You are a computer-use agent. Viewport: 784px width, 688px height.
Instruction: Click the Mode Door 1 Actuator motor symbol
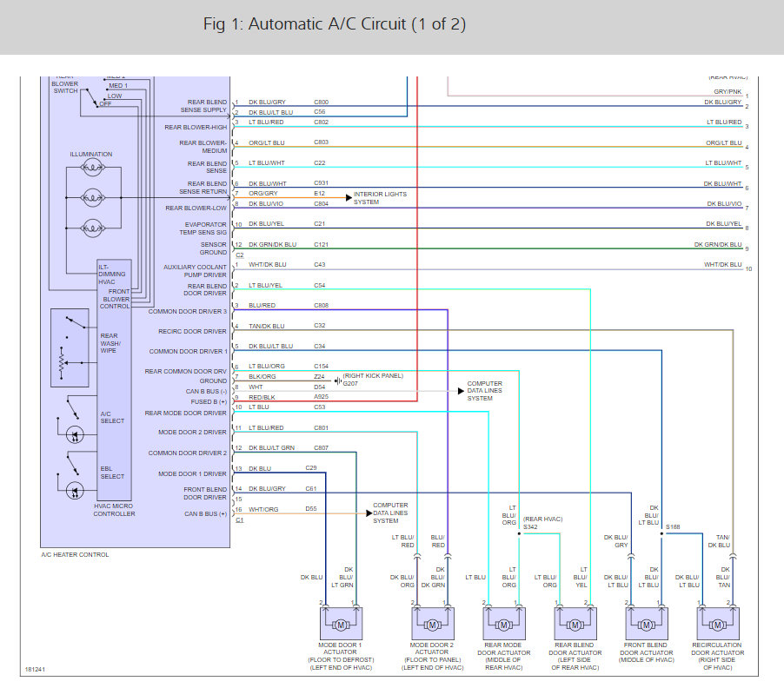(341, 624)
